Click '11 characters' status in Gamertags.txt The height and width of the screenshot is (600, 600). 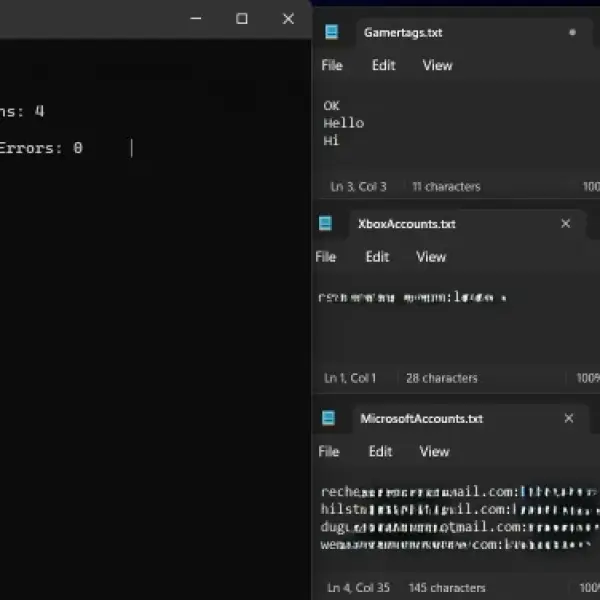coord(446,187)
